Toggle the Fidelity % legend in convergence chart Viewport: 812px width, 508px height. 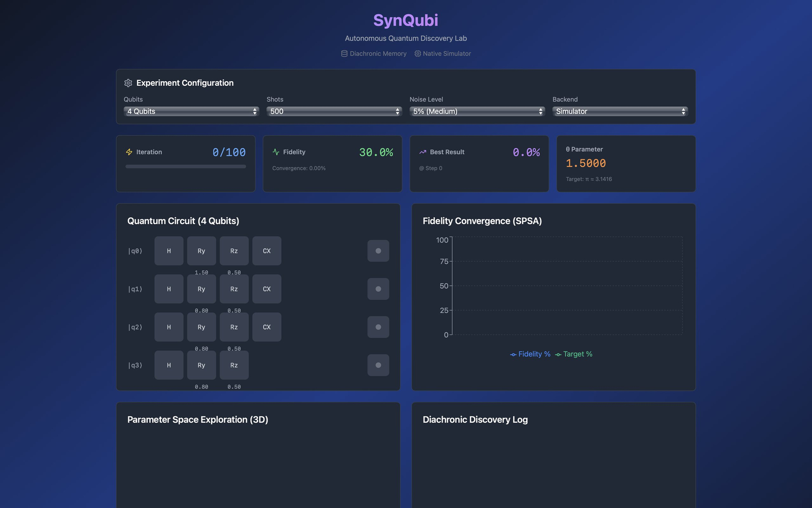click(x=530, y=354)
